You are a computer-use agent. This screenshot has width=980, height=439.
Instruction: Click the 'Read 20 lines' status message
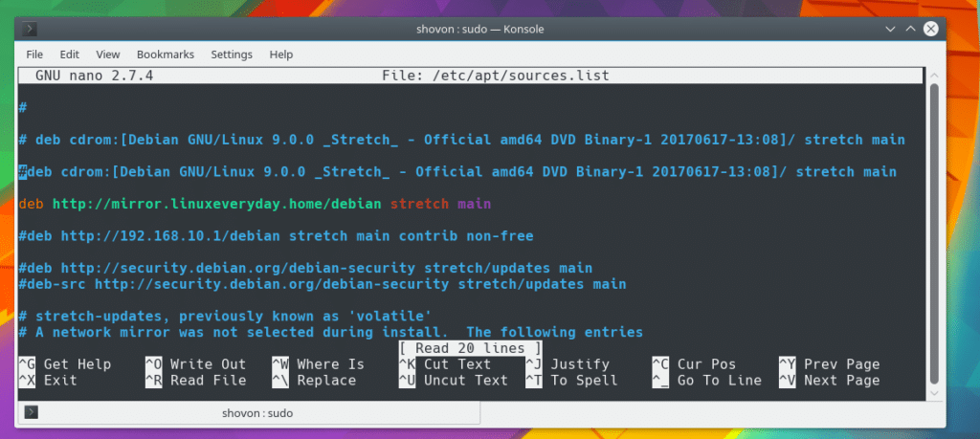coord(471,348)
